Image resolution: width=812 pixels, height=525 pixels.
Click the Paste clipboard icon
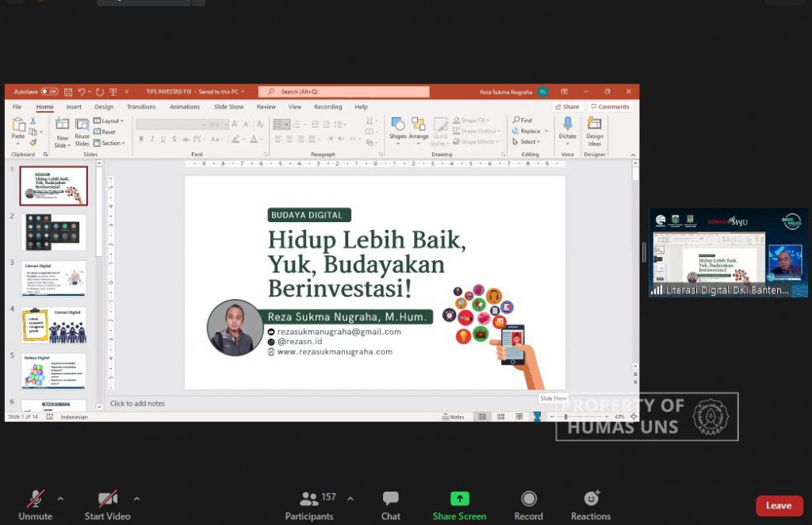tap(18, 125)
